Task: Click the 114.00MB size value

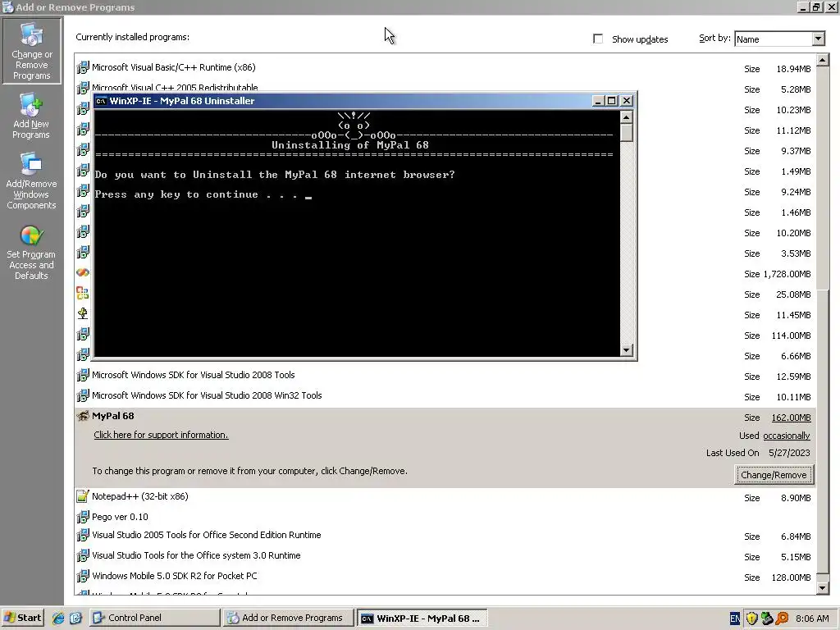Action: click(x=792, y=336)
